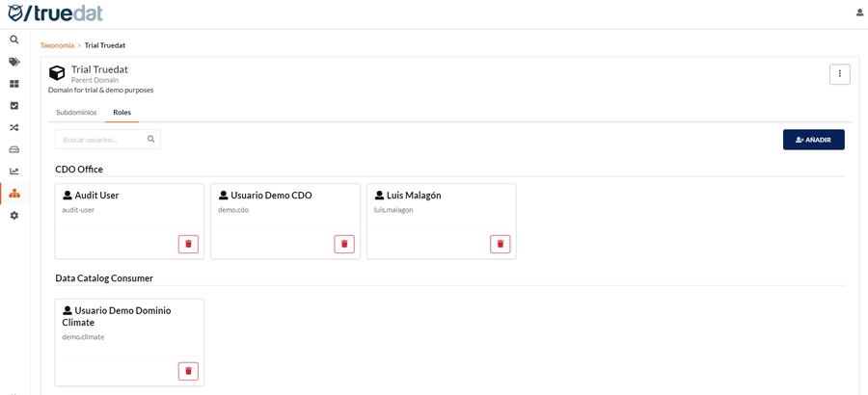This screenshot has height=395, width=868.
Task: Focus the Buscar usuarios search field
Action: point(101,140)
